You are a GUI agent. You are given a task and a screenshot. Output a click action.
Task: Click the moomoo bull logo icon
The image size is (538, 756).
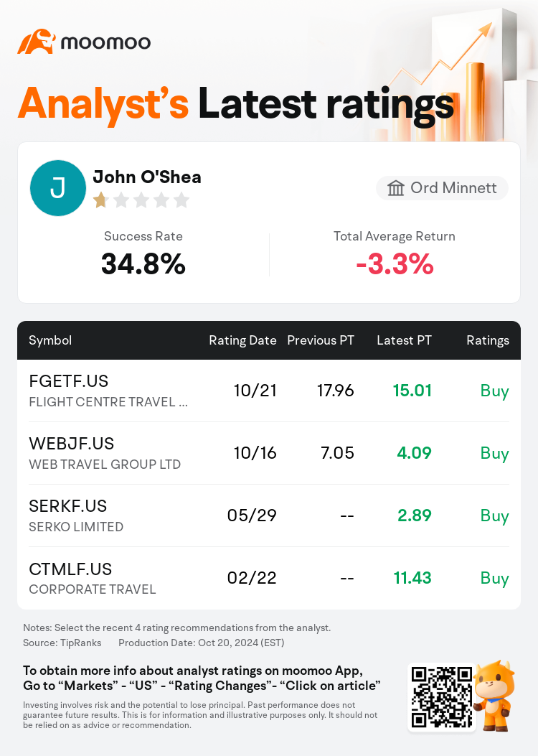tap(37, 42)
